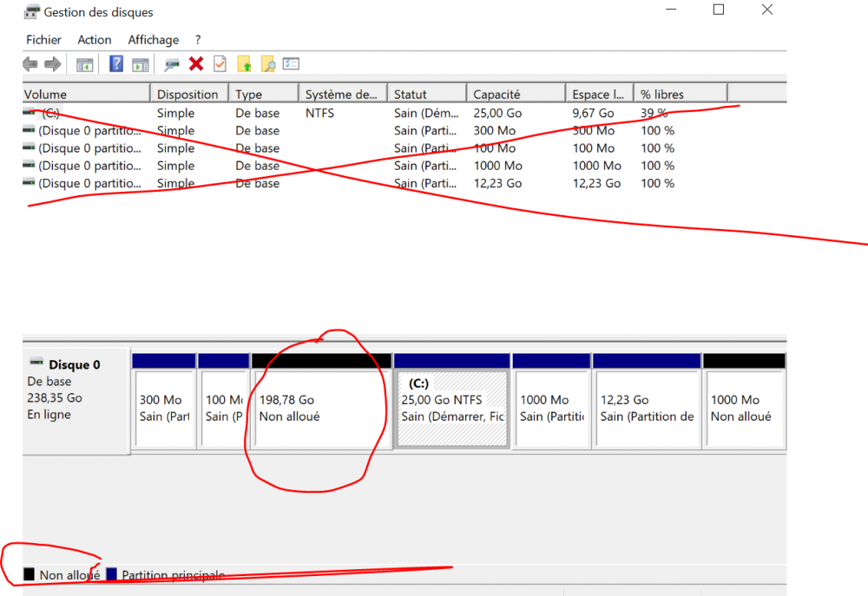Click the Disque 0 disk label

pos(75,365)
